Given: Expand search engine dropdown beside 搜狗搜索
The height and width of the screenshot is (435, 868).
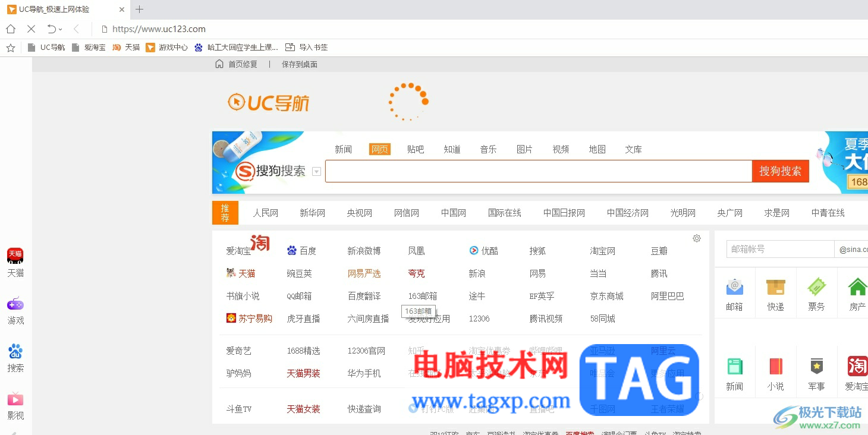Looking at the screenshot, I should pos(316,172).
